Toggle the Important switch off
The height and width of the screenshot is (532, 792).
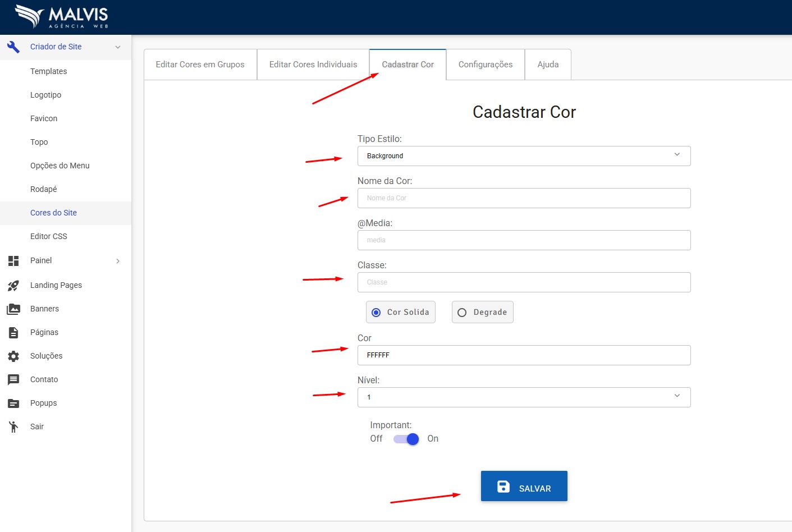click(x=406, y=439)
